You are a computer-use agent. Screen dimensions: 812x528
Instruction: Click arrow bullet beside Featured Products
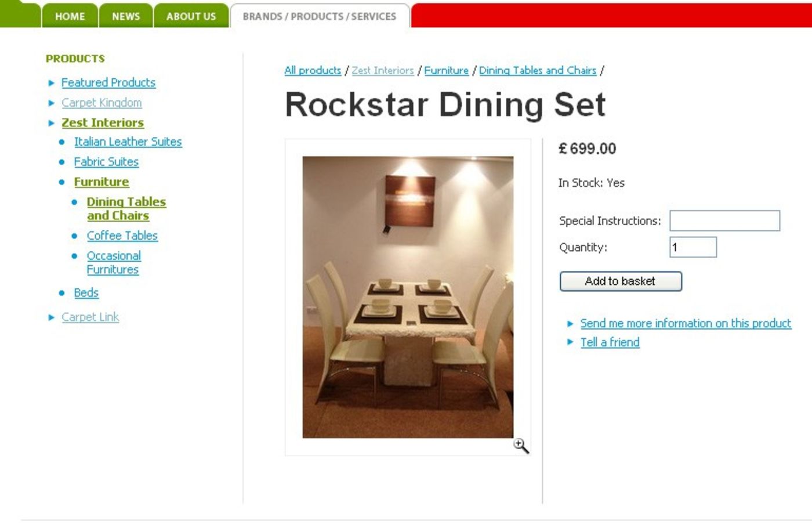[51, 83]
